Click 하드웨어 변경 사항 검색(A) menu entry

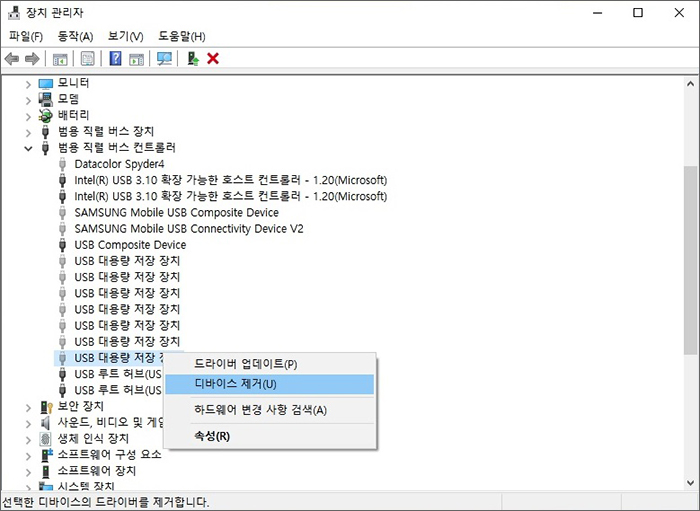(x=260, y=410)
